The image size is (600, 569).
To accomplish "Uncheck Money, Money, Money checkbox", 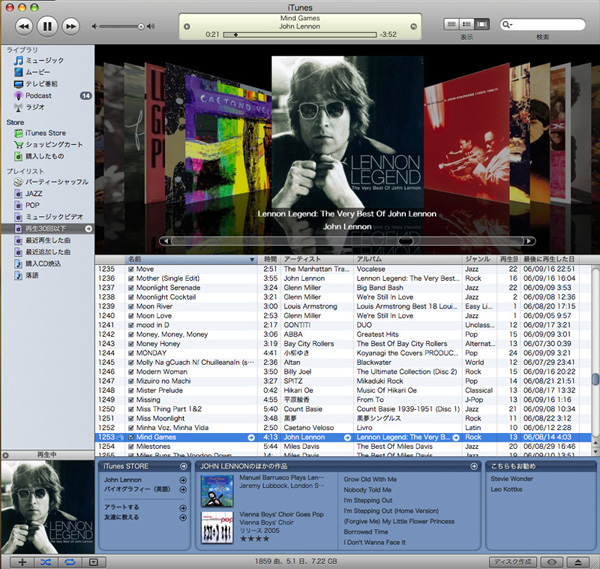I will coord(131,334).
